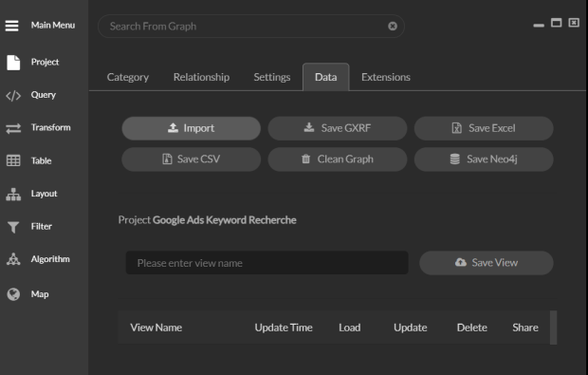Screen dimensions: 588x375
Task: Clear the search using the x icon
Action: [393, 26]
